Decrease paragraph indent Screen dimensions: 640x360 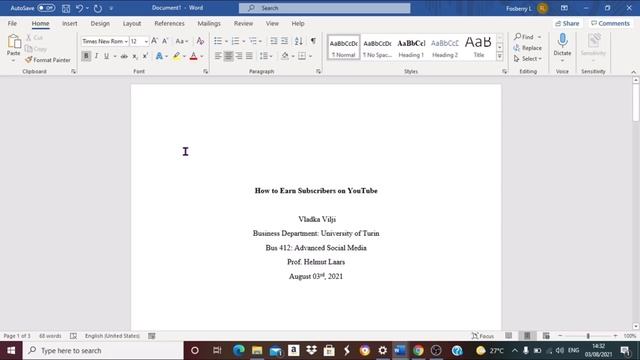[273, 41]
